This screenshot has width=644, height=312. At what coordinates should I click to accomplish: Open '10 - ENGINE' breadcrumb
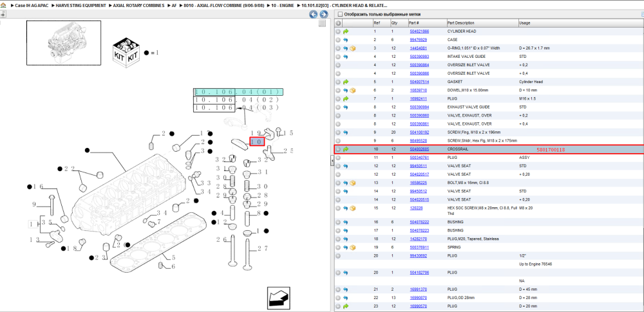pyautogui.click(x=283, y=6)
